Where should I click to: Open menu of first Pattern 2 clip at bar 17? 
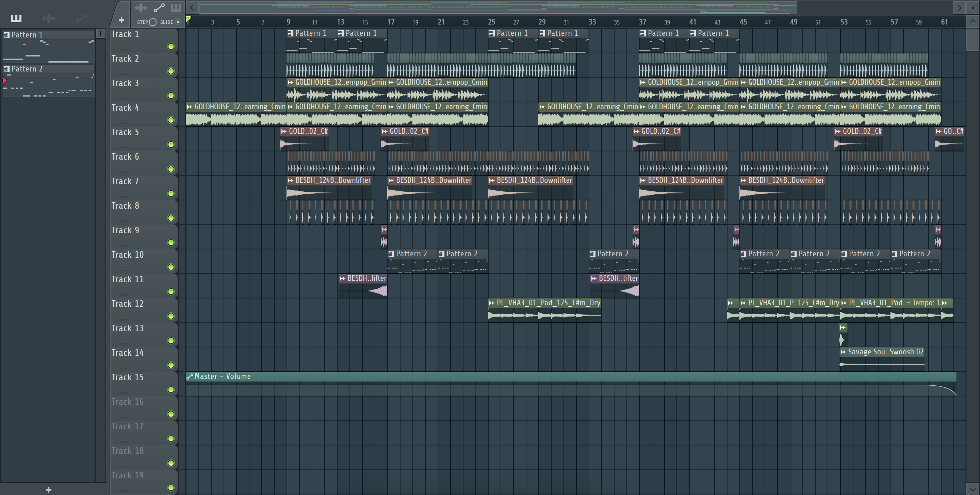click(391, 254)
